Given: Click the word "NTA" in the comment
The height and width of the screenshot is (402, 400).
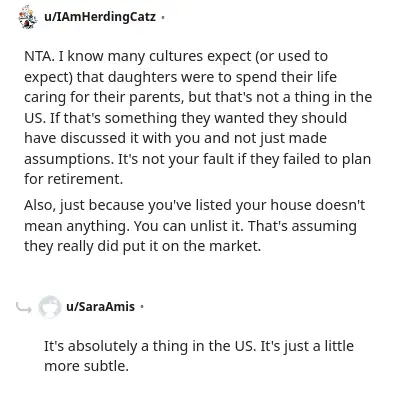Looking at the screenshot, I should [37, 56].
